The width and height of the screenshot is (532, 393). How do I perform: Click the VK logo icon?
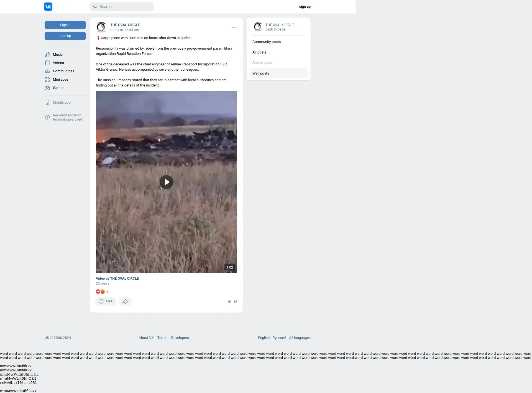[x=48, y=7]
